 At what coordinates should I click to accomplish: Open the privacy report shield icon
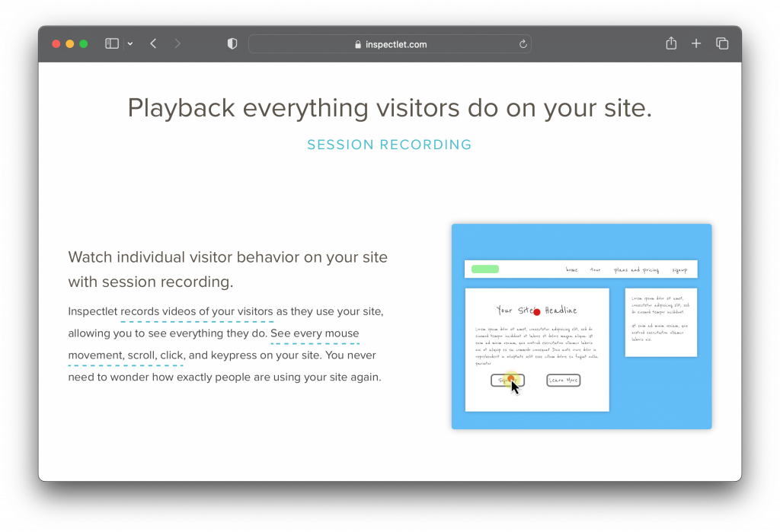pos(232,43)
